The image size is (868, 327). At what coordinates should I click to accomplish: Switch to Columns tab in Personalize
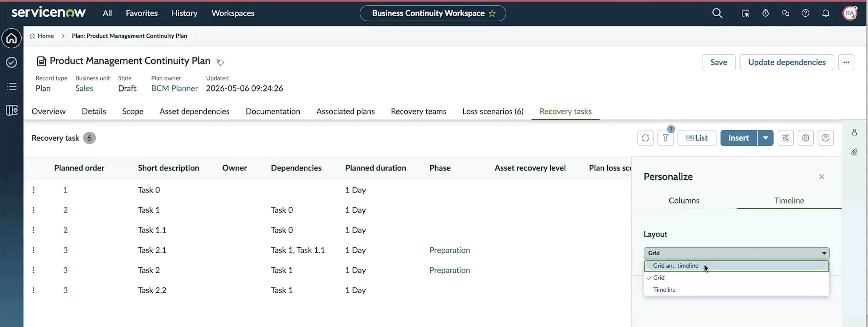684,201
